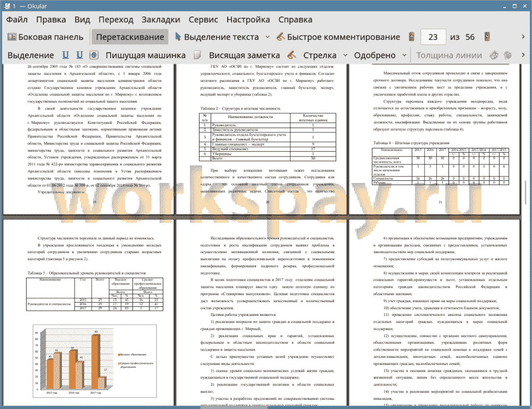Click the Таблица 4 – Штатная структура heading
The image size is (532, 409).
[411, 143]
